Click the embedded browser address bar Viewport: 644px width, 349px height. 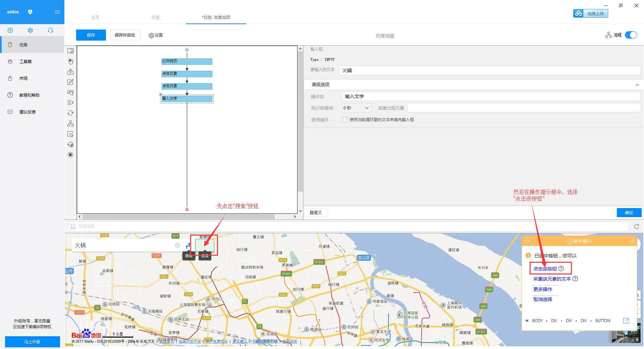click(348, 227)
